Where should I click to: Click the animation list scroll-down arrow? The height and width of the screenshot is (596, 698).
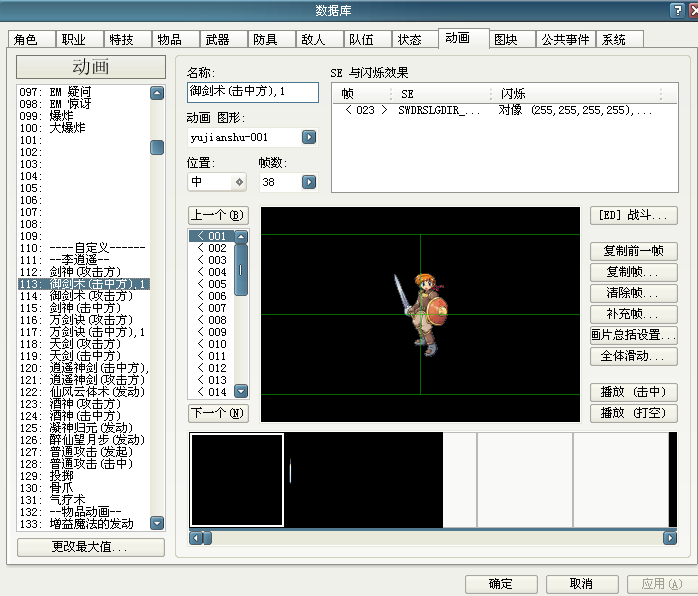[x=157, y=523]
